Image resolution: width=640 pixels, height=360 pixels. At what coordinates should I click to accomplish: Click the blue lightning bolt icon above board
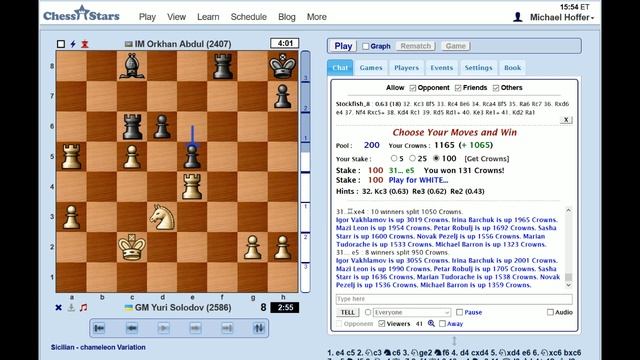click(73, 44)
